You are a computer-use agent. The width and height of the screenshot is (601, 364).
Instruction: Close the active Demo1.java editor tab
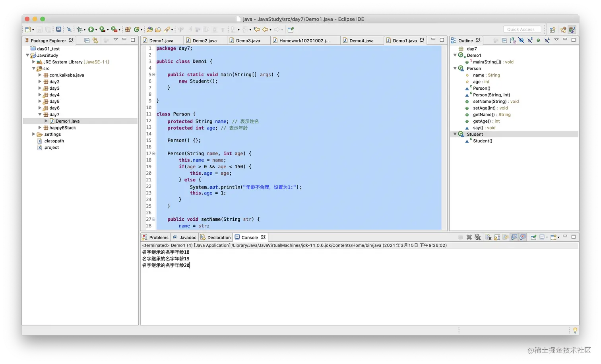422,40
